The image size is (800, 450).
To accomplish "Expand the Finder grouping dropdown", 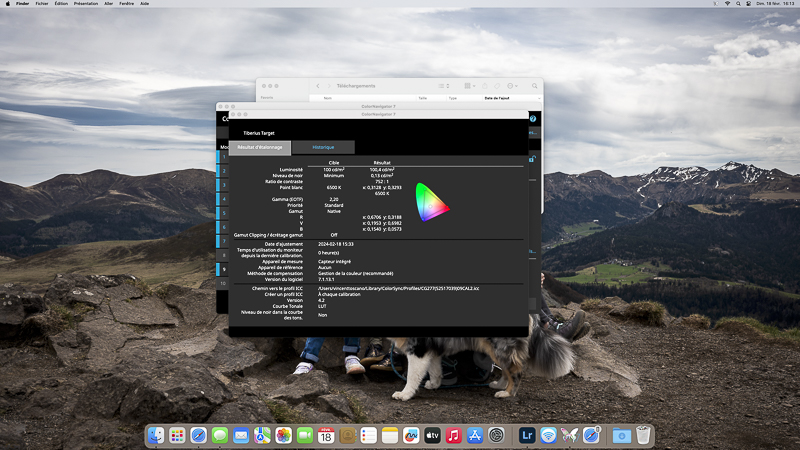I will tap(471, 87).
